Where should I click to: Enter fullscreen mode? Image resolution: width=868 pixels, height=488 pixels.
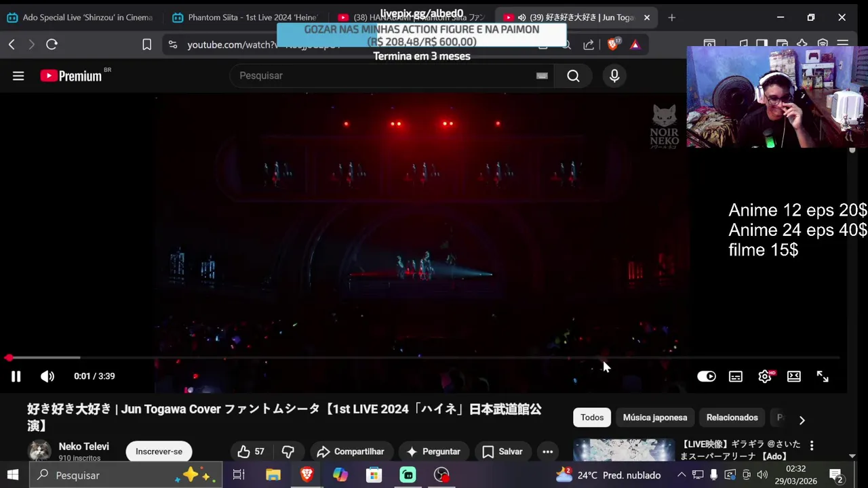click(823, 376)
